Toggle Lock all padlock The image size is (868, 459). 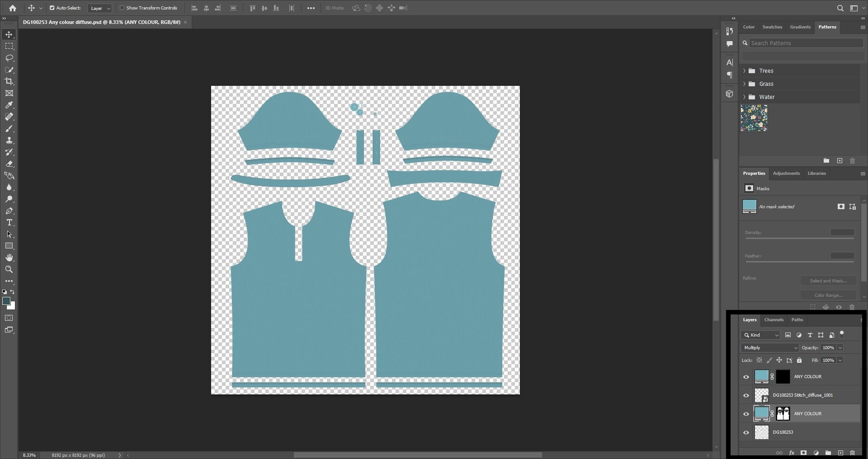799,360
